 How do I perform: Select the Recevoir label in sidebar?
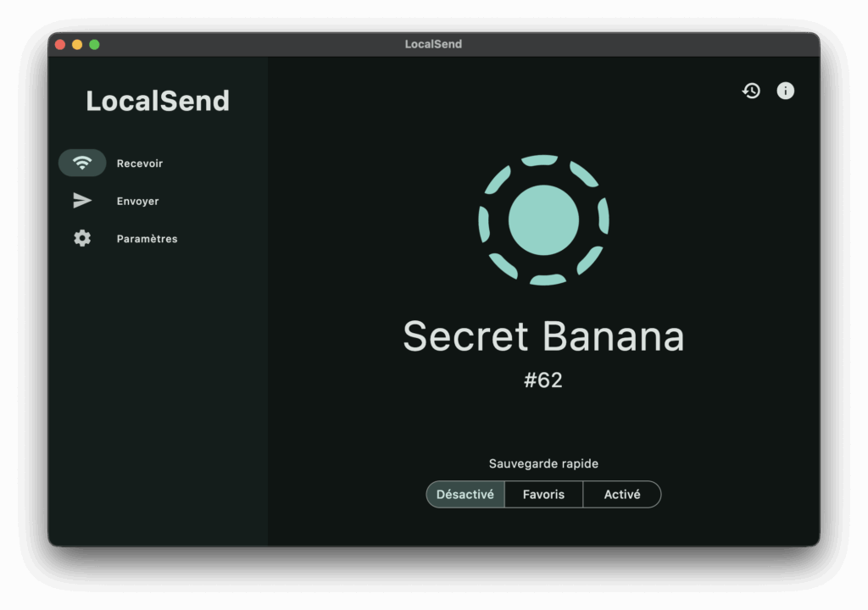pos(140,164)
